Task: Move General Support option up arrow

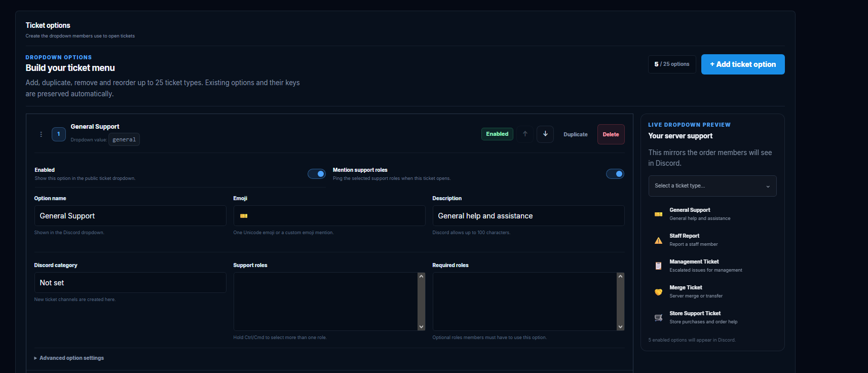Action: pos(525,134)
